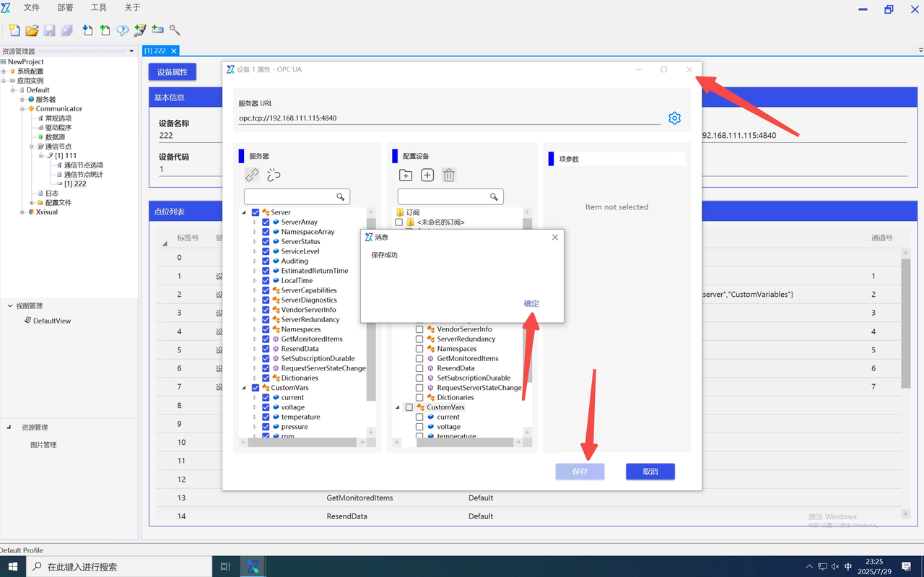924x577 pixels.
Task: Open the 工具 menu
Action: point(99,8)
